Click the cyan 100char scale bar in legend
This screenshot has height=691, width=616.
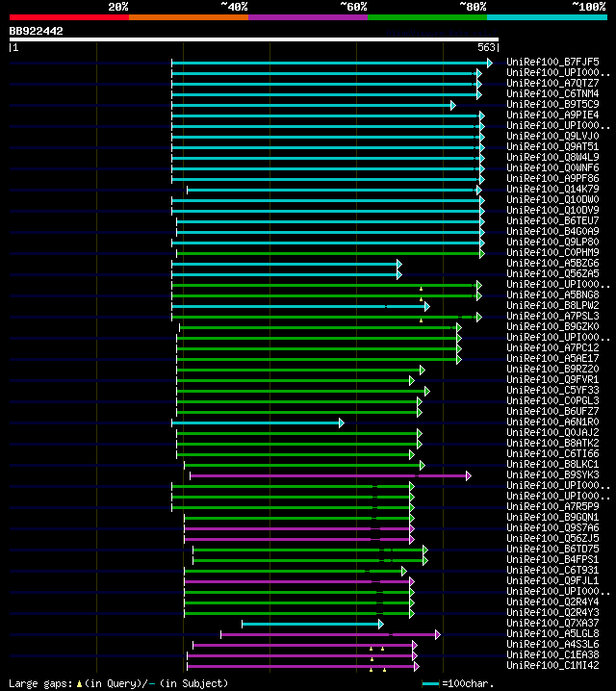tap(430, 684)
